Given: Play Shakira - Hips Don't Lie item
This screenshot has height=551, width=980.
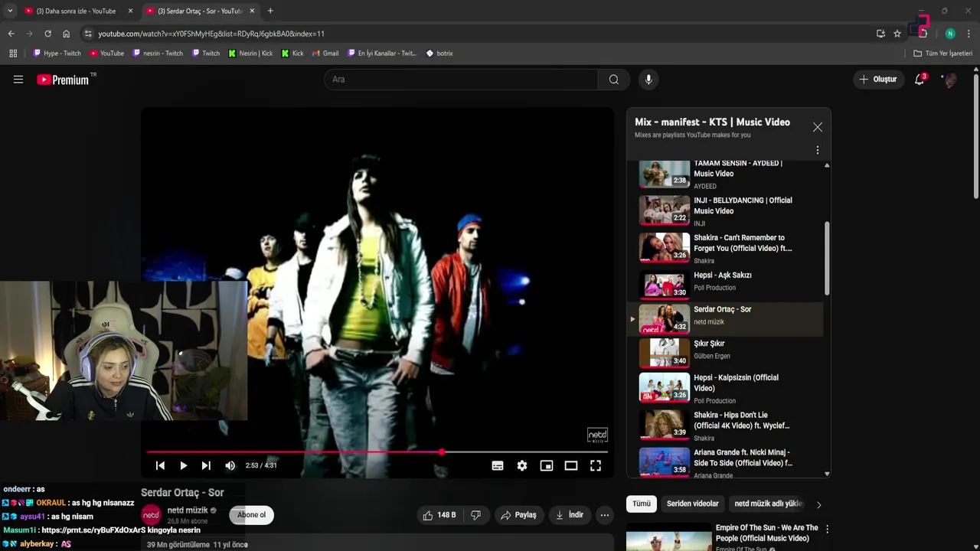Looking at the screenshot, I should 726,425.
